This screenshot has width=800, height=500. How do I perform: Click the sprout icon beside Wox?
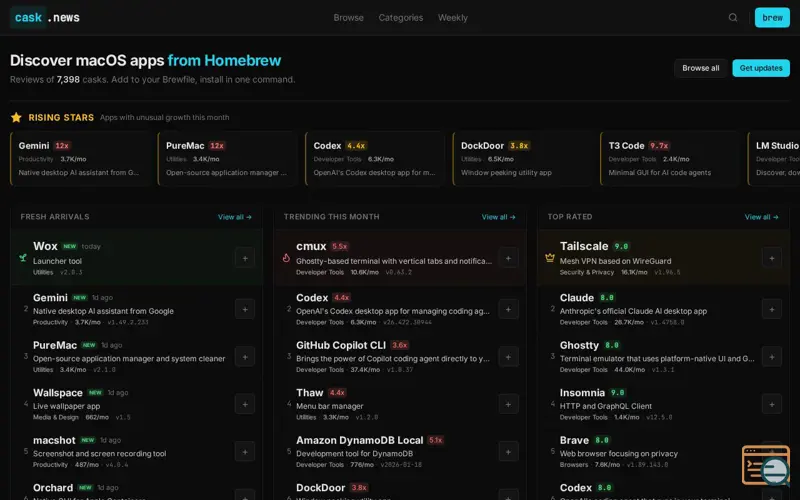pyautogui.click(x=23, y=258)
